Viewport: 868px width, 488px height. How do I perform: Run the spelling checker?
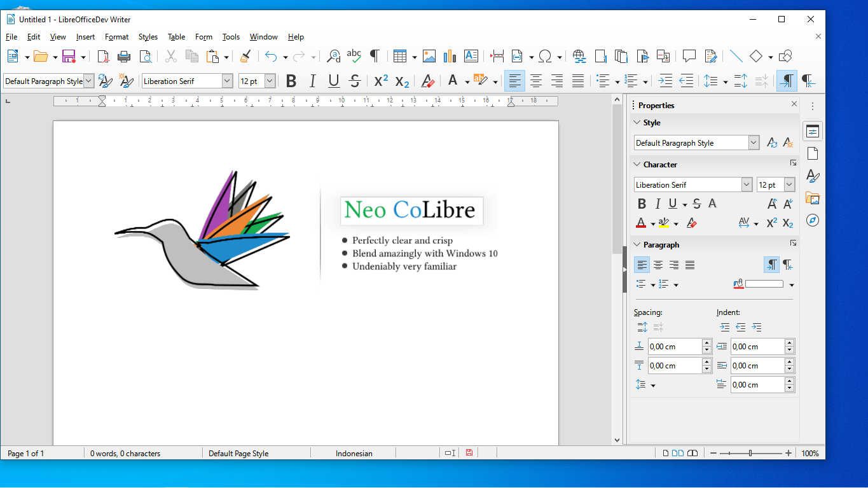(x=354, y=56)
